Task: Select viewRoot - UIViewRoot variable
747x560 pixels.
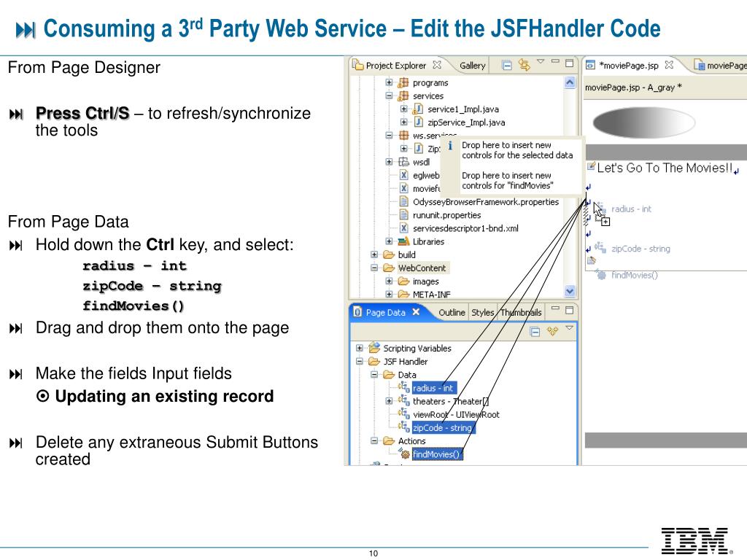Action: click(456, 415)
